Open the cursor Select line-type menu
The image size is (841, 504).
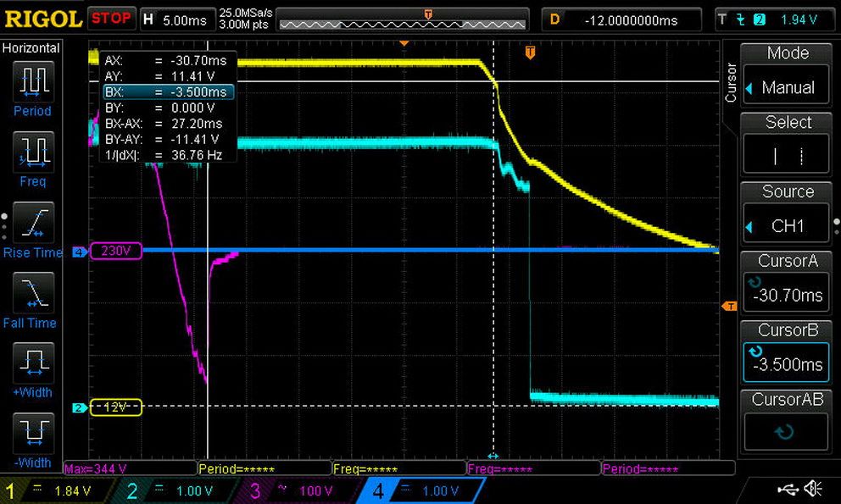pos(786,144)
